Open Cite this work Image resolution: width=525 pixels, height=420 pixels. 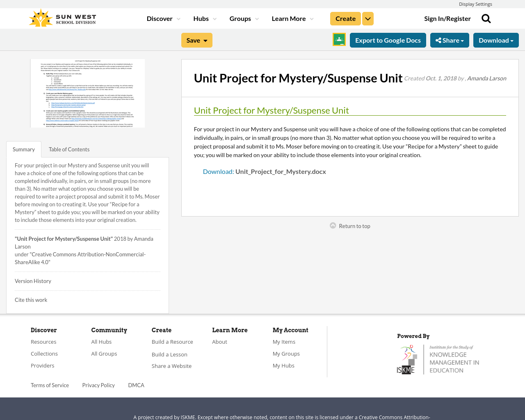[31, 299]
